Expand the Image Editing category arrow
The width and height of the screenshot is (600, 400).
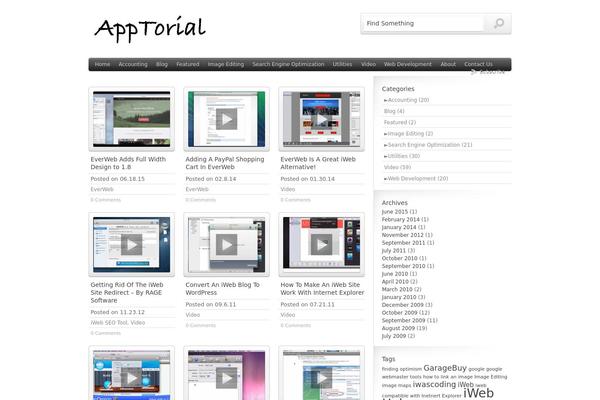[x=386, y=134]
